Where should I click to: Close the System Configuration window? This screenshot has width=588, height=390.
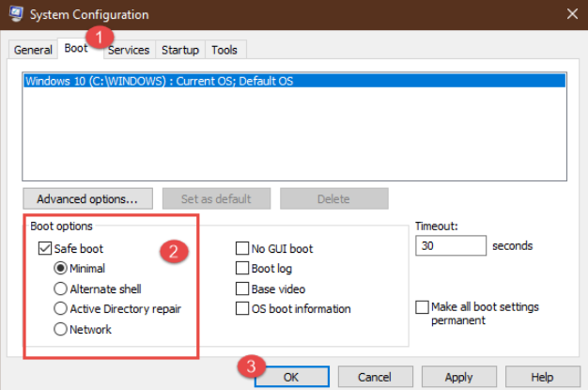pyautogui.click(x=571, y=14)
